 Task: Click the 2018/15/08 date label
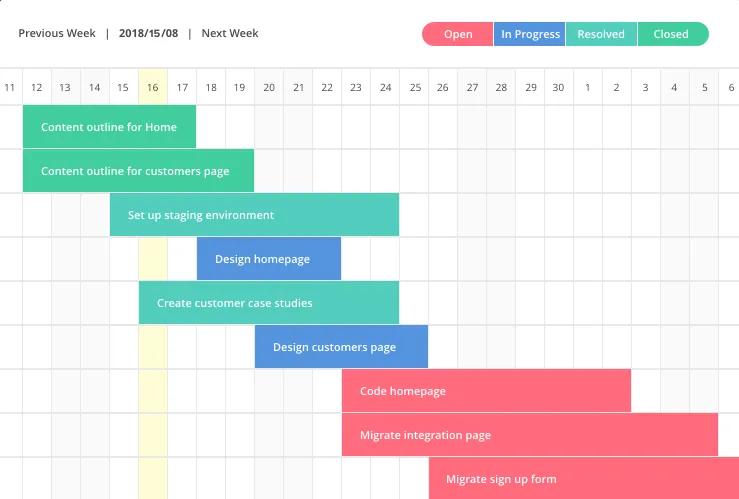pos(148,33)
